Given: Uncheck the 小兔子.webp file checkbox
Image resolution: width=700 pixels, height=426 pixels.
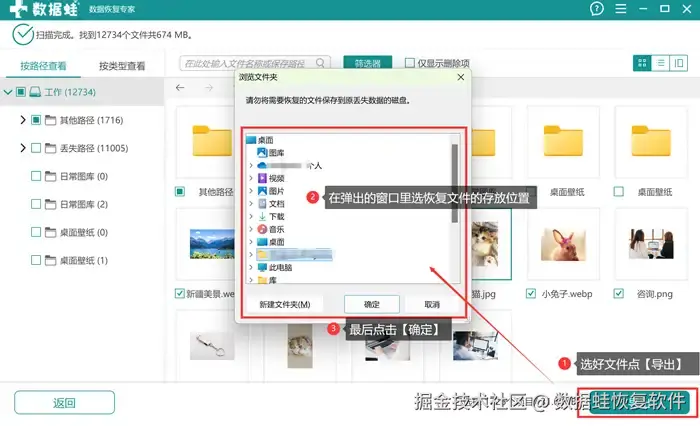Looking at the screenshot, I should (x=531, y=293).
